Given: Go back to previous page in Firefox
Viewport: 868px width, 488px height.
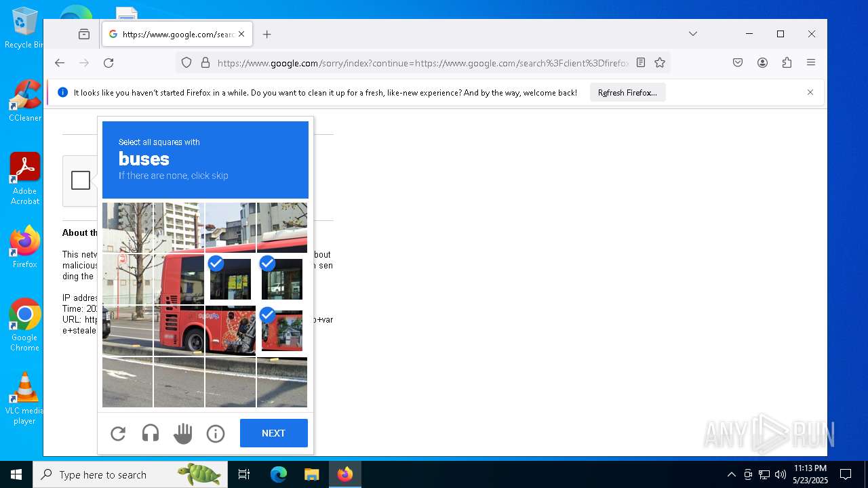Looking at the screenshot, I should (x=60, y=63).
